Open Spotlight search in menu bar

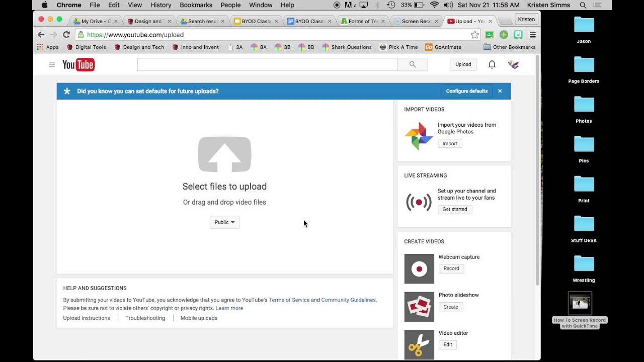coord(583,5)
